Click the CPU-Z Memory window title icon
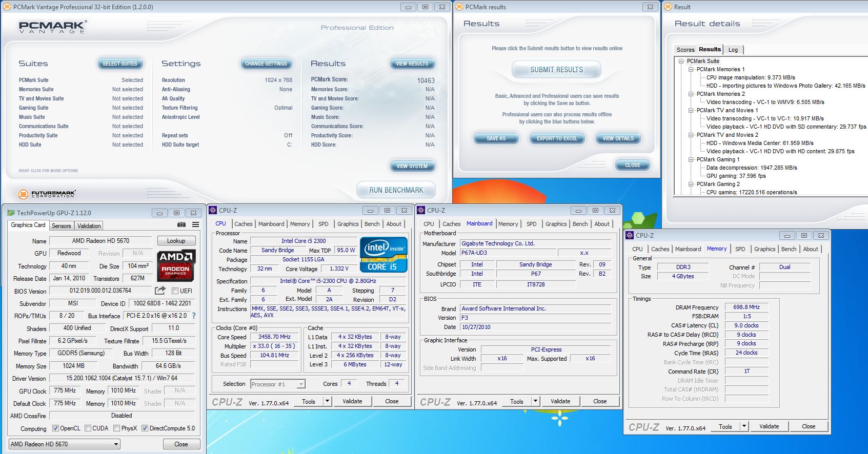This screenshot has height=454, width=868. pyautogui.click(x=630, y=235)
